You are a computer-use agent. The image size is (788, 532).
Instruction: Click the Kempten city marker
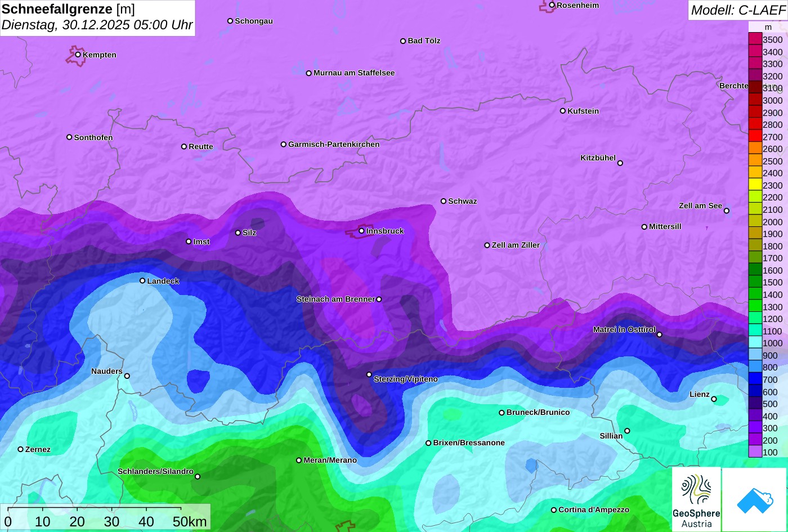[x=78, y=55]
